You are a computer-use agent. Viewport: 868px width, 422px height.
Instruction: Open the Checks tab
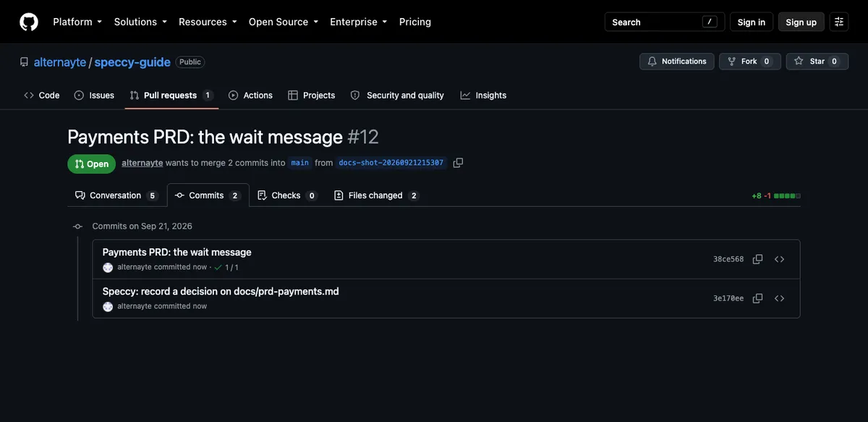pyautogui.click(x=286, y=195)
